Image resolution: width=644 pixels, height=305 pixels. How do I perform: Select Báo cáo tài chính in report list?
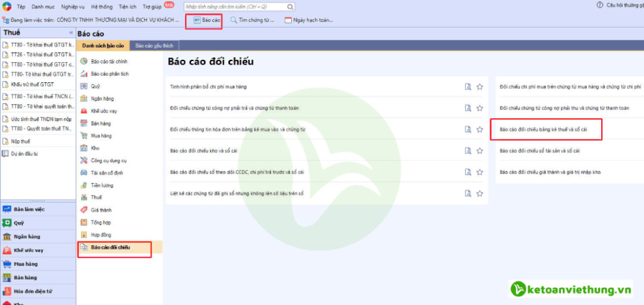pyautogui.click(x=108, y=61)
